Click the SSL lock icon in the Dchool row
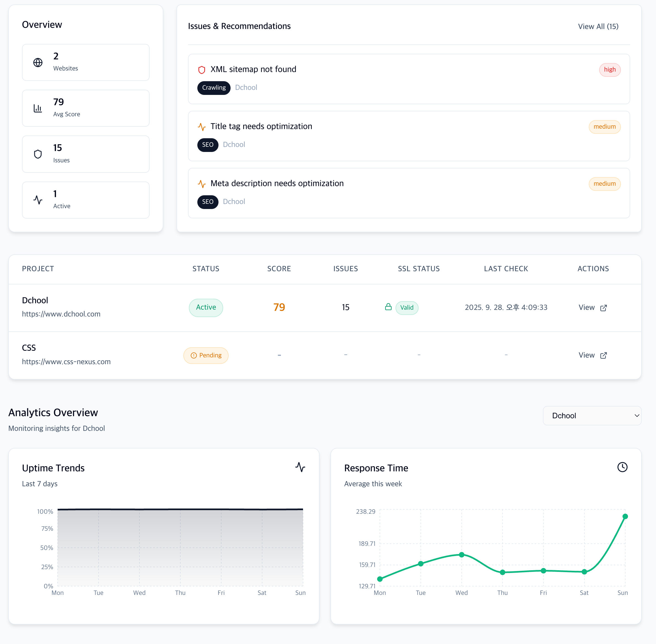The image size is (656, 644). point(388,307)
